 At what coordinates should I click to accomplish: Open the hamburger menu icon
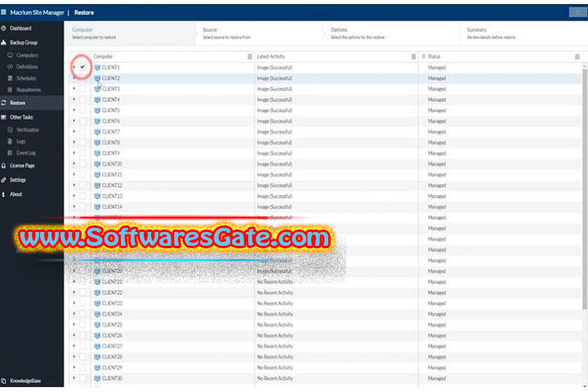[x=3, y=12]
